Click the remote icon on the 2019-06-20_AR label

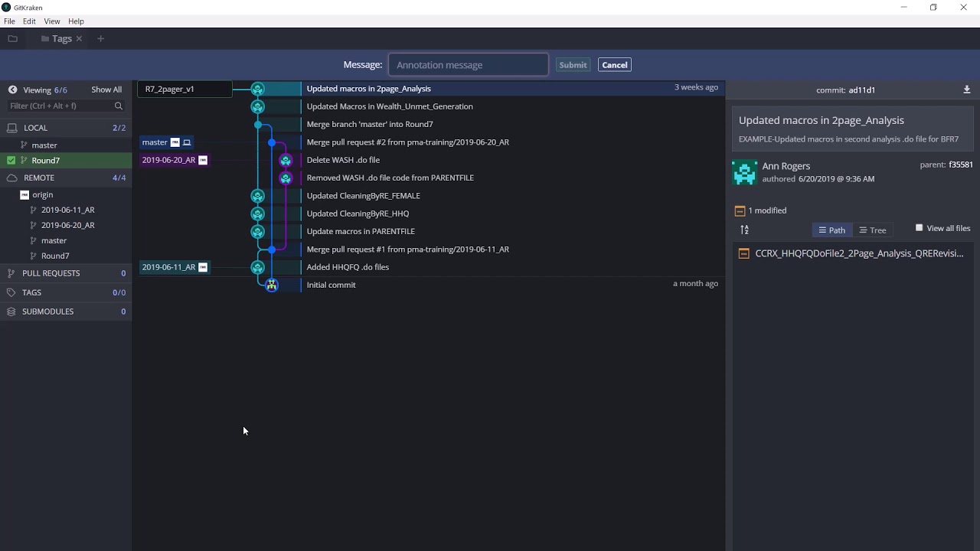pos(203,160)
